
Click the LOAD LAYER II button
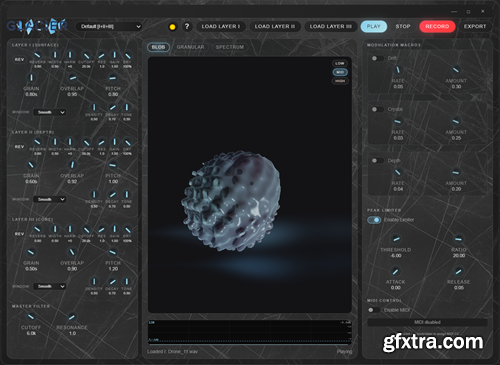tap(275, 26)
